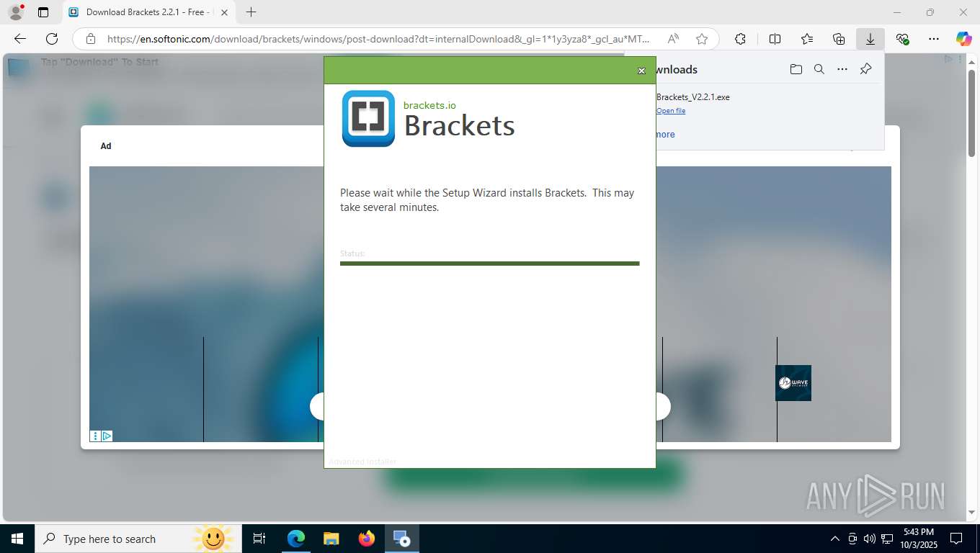Toggle the Downloads toolbar button
Image resolution: width=980 pixels, height=553 pixels.
coord(870,39)
